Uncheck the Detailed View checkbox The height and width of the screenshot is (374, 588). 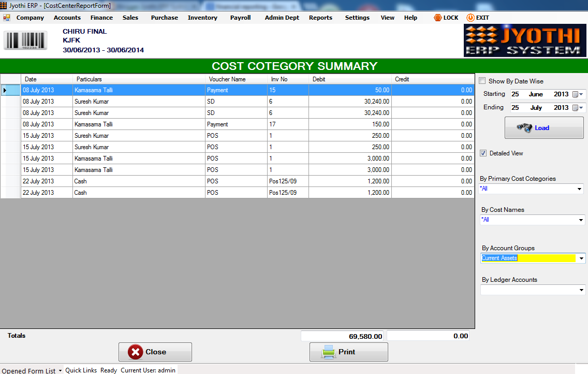click(x=483, y=153)
